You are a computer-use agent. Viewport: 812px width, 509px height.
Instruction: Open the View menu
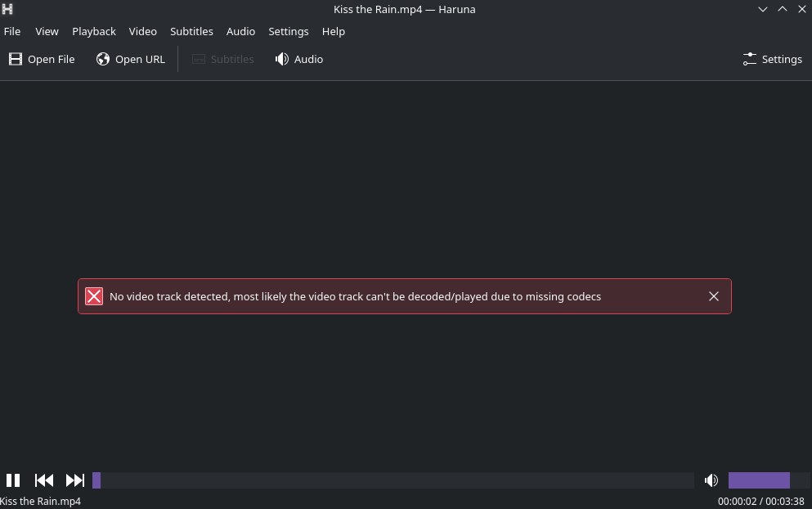click(47, 31)
